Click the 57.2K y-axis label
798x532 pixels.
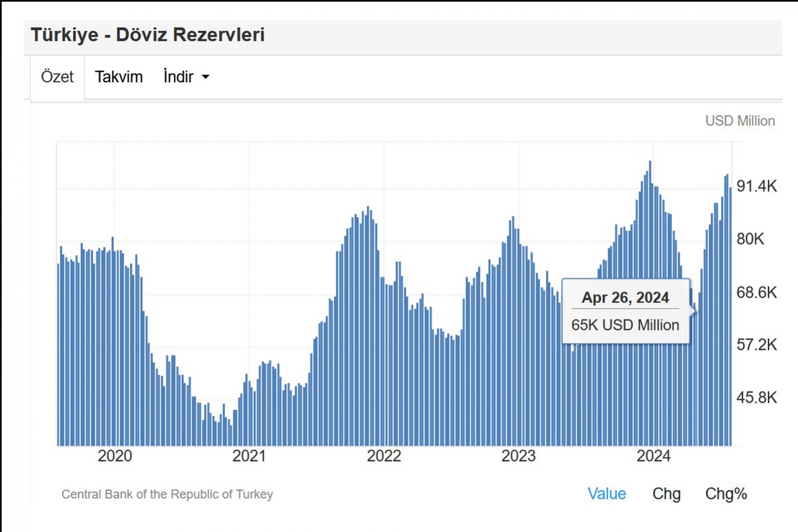click(x=756, y=345)
